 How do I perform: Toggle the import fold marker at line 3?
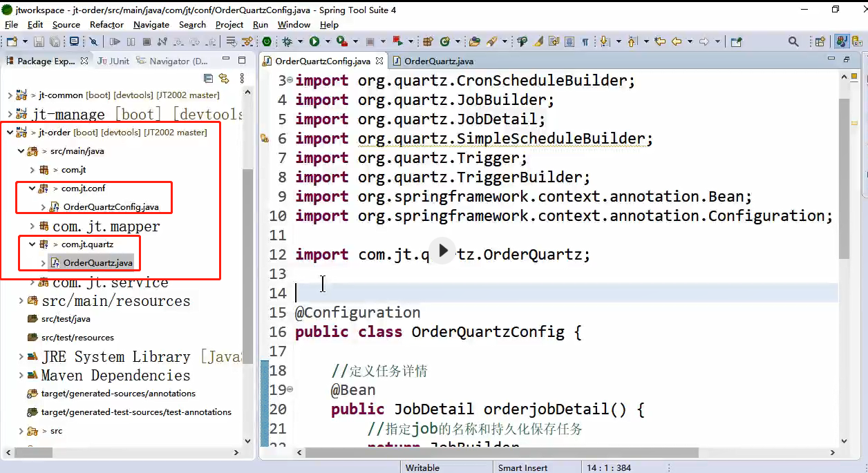pyautogui.click(x=290, y=81)
